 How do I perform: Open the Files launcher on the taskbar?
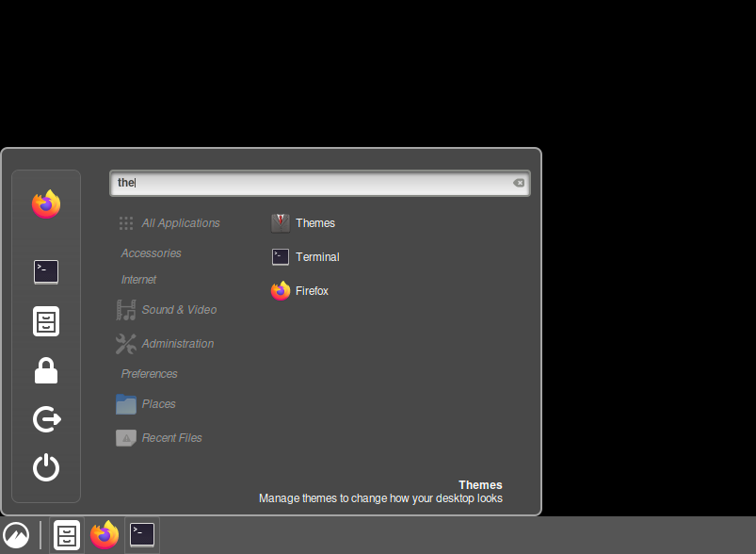point(67,535)
